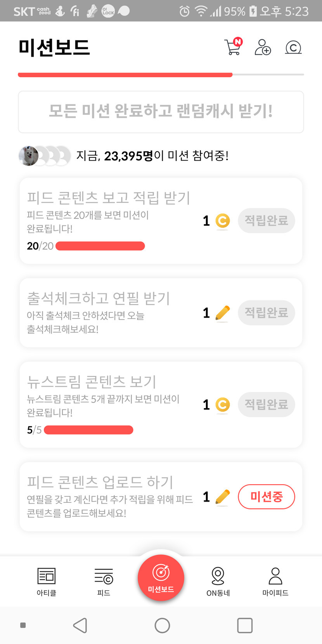Tap 적립완료 button on 출석체크 mission
Image resolution: width=322 pixels, height=644 pixels.
266,313
